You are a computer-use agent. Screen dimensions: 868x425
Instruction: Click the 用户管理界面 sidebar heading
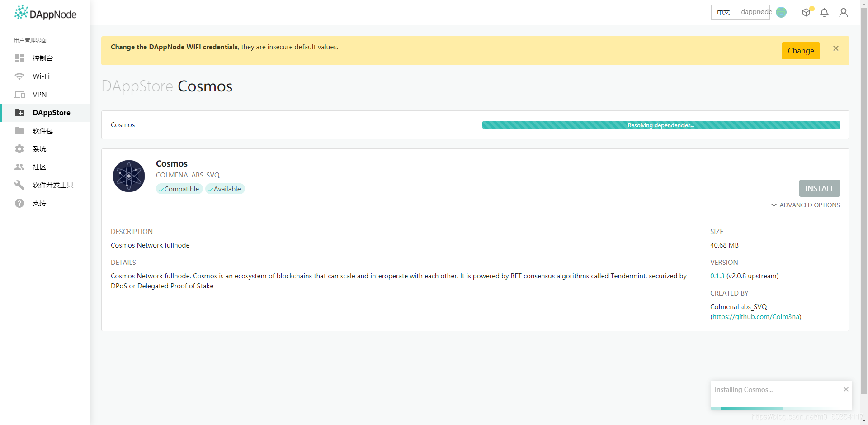pos(30,40)
